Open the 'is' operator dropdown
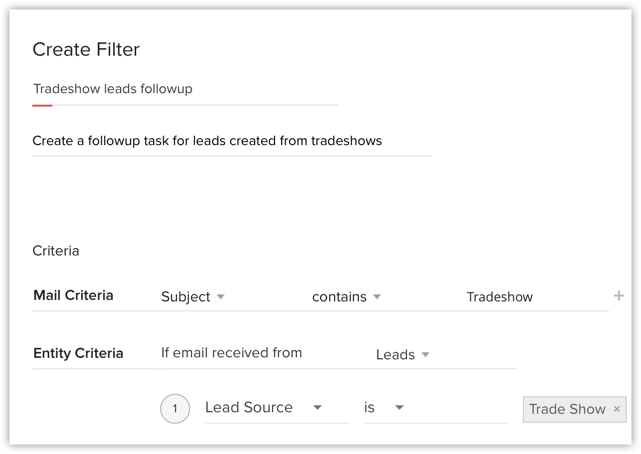The image size is (641, 454). (384, 408)
